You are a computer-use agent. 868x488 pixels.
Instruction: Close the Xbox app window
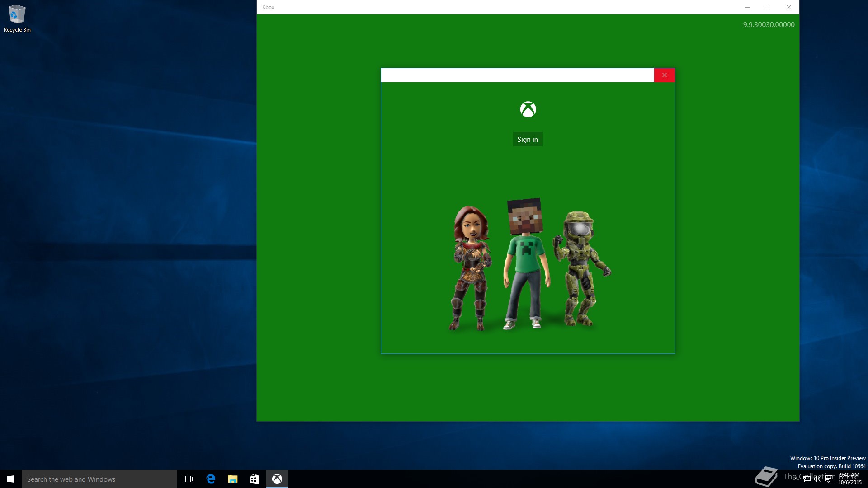tap(789, 7)
